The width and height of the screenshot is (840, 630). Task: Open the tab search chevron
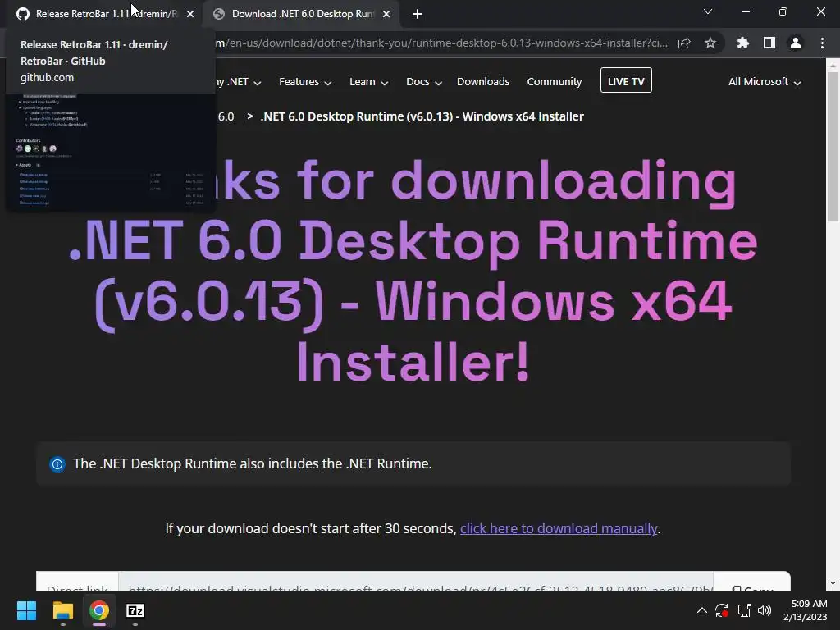coord(708,11)
